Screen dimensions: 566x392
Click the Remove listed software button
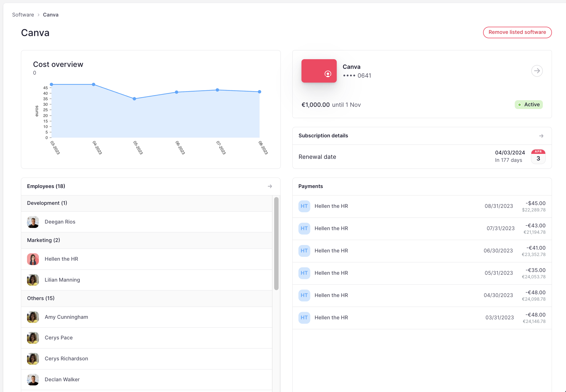517,32
